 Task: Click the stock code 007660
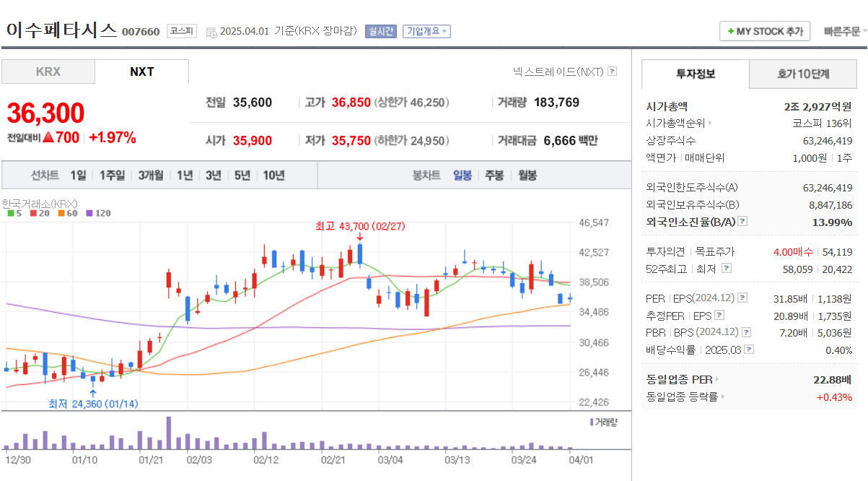[x=141, y=32]
